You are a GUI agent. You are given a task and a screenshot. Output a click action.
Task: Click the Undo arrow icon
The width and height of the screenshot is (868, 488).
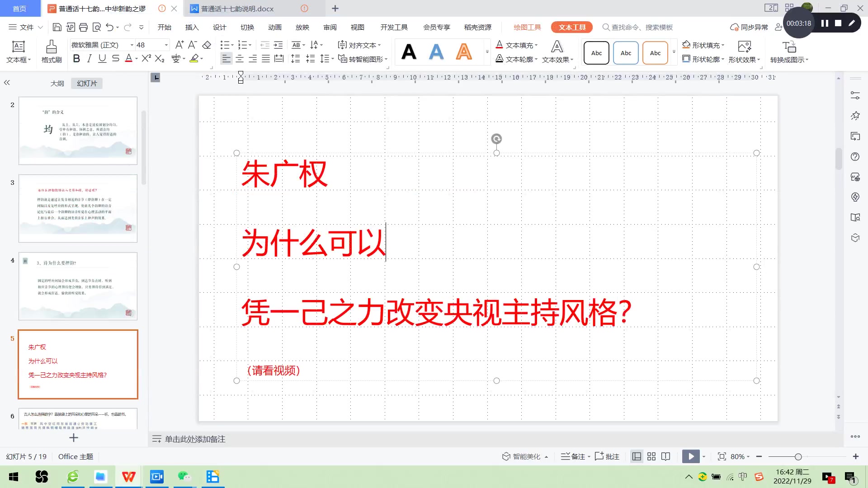click(109, 27)
